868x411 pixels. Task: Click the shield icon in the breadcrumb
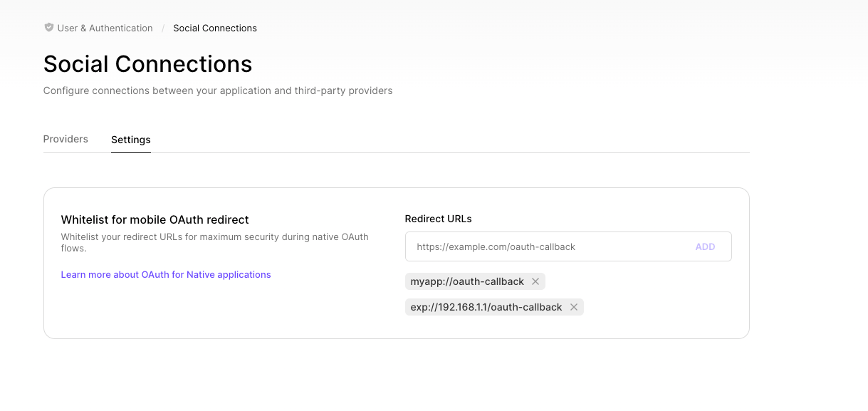(48, 27)
